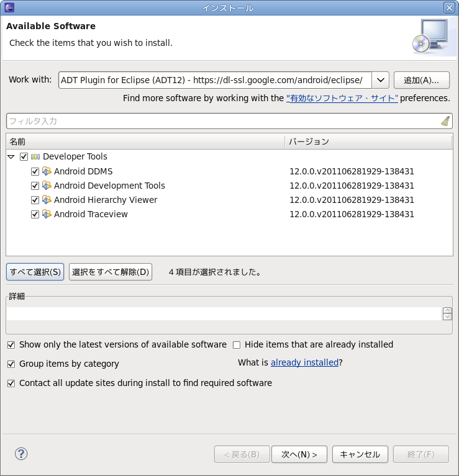Click the Android DDMS feature icon

pyautogui.click(x=47, y=171)
